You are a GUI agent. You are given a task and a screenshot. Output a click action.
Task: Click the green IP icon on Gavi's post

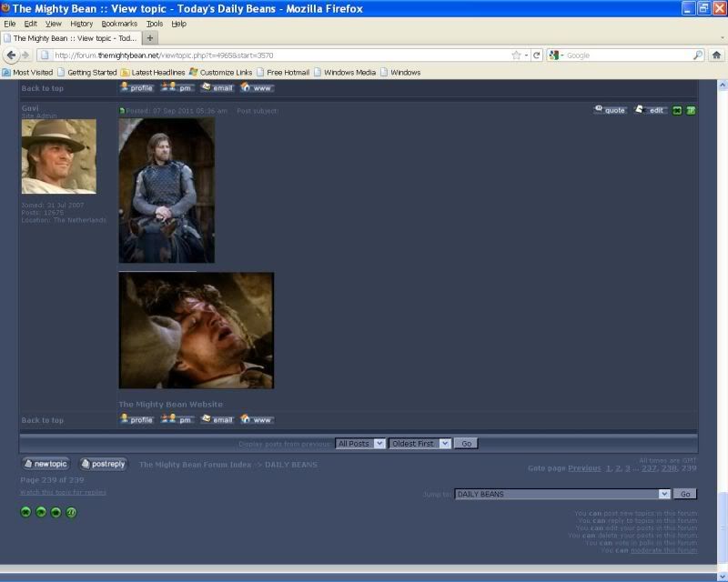pyautogui.click(x=691, y=110)
